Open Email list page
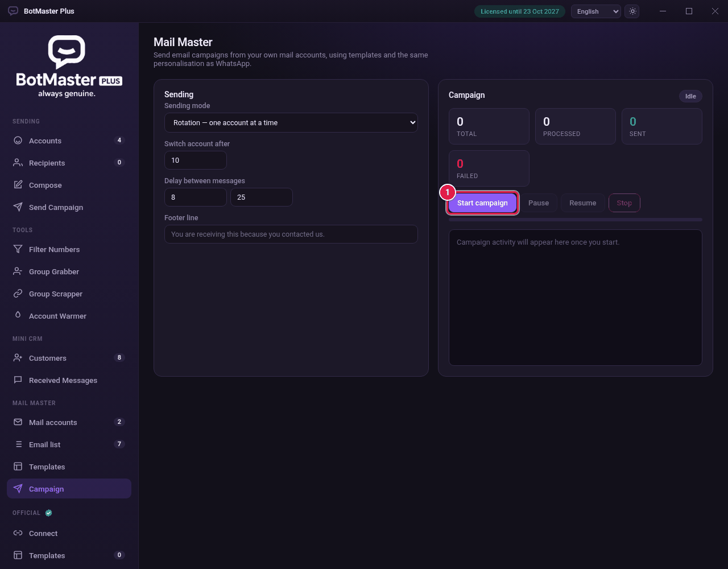Screen dimensions: 728x569 pos(69,444)
